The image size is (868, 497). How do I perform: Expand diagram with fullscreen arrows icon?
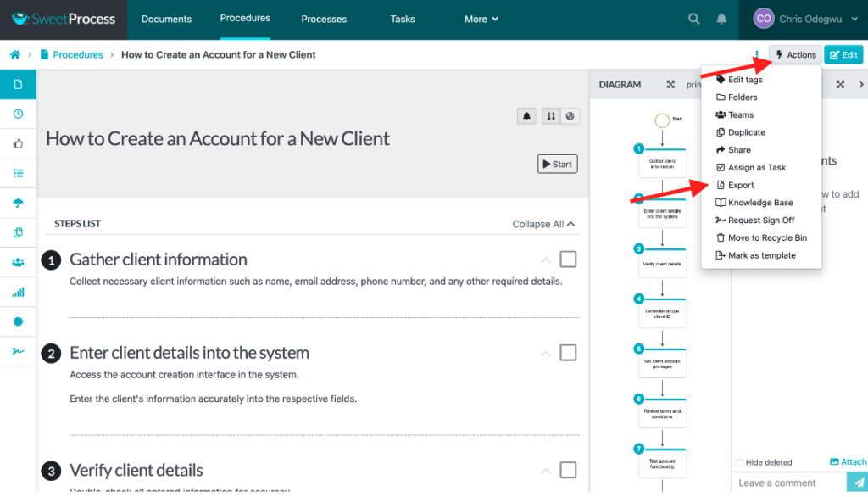pos(670,84)
